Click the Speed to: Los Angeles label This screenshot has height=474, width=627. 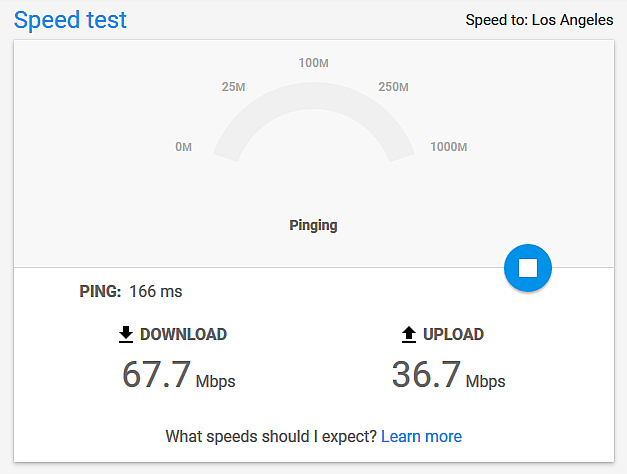pos(539,20)
